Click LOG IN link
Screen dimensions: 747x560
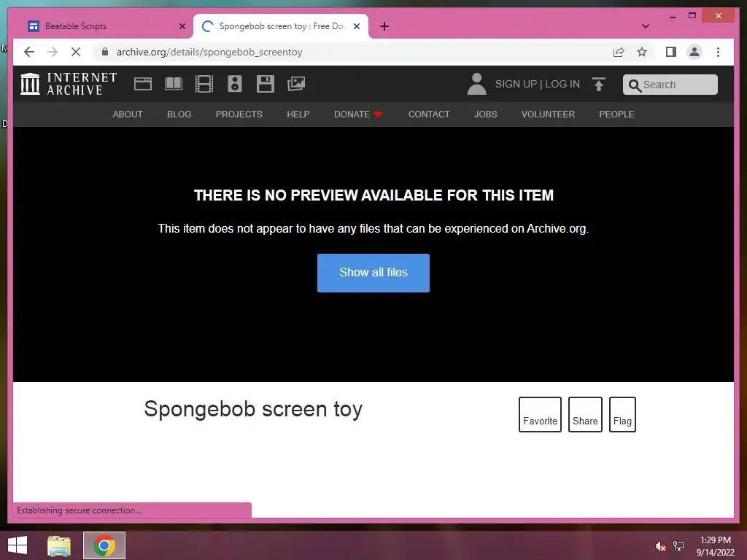[x=562, y=85]
